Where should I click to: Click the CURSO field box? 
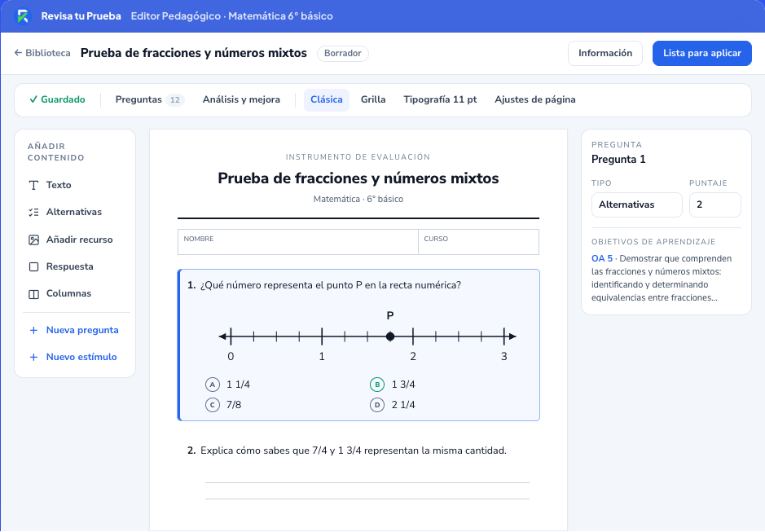click(x=478, y=242)
